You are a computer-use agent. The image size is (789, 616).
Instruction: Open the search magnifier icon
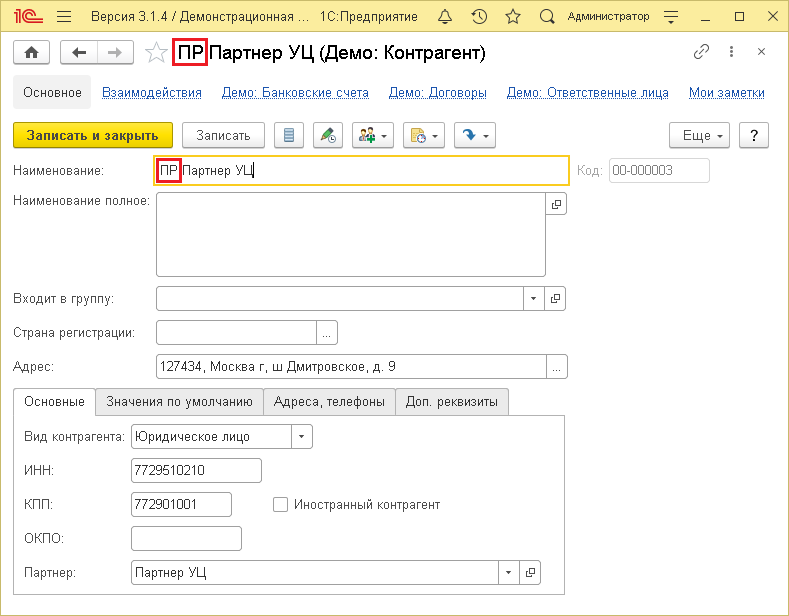click(547, 17)
